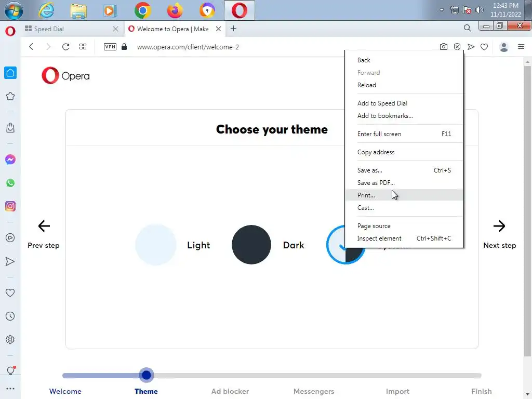Open Facebook Messenger in the sidebar
This screenshot has height=399, width=532.
10,159
